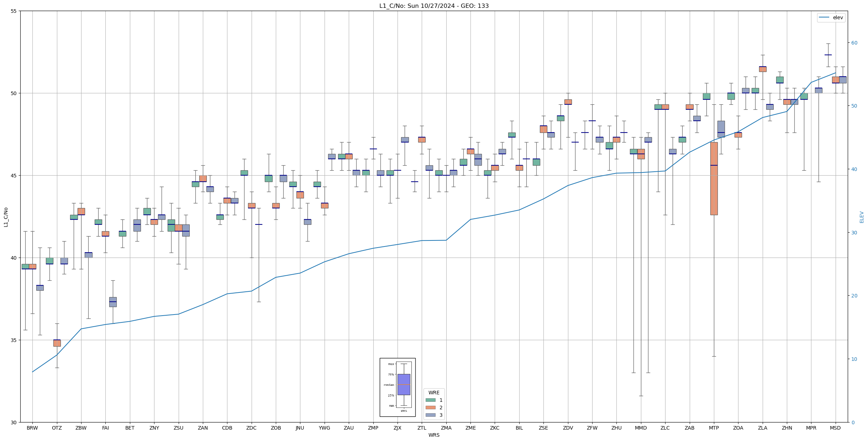868x441 pixels.
Task: Click the 35 tick on left axis
Action: (14, 340)
